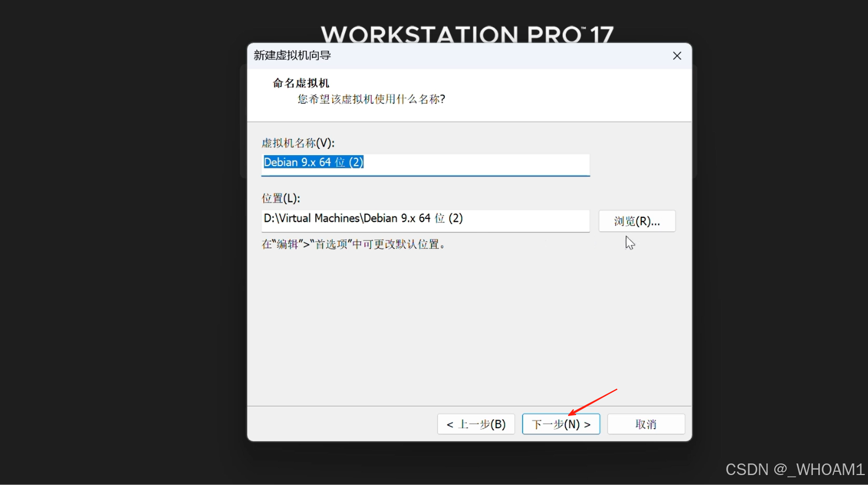
Task: Open folder browser via 浏览(R)...
Action: point(637,221)
